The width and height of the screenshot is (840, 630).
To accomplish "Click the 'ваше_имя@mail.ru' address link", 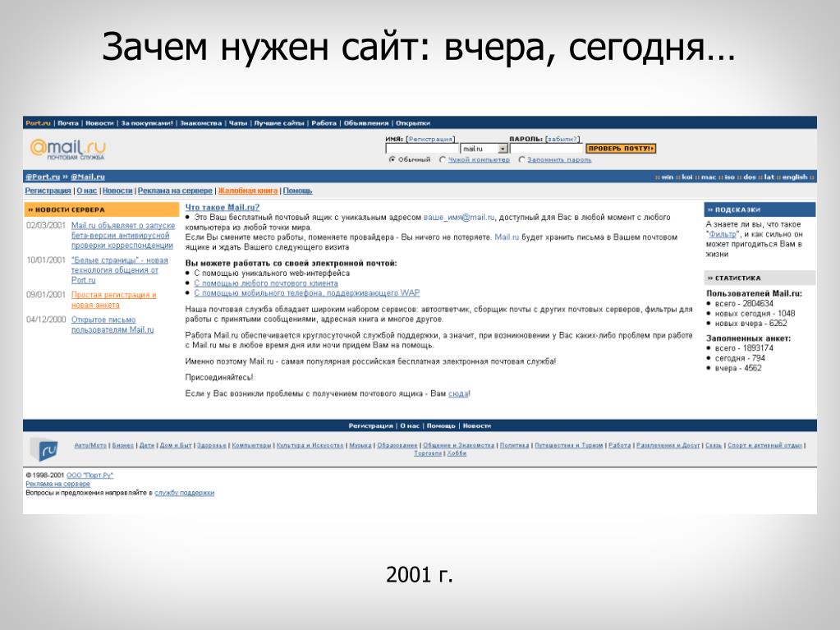I will point(459,218).
